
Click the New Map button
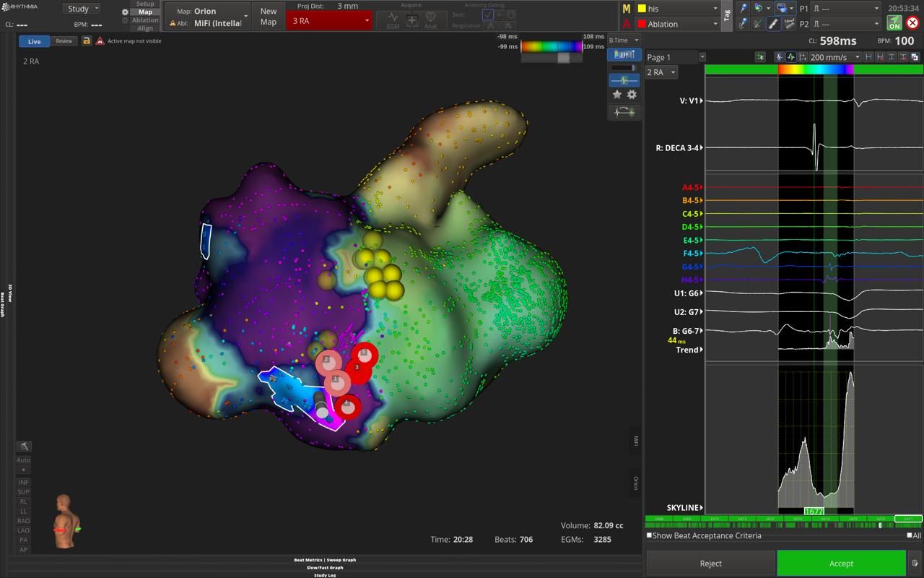click(x=268, y=16)
